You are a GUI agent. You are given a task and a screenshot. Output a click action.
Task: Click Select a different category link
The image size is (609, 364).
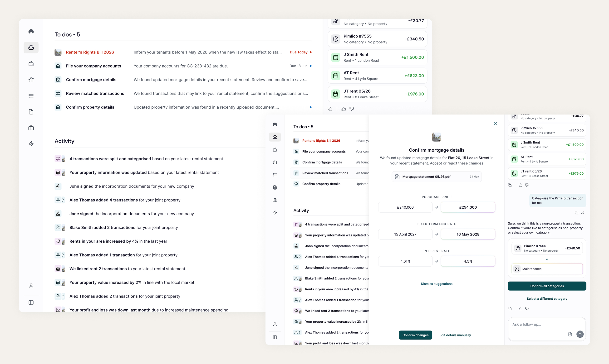[x=547, y=299]
